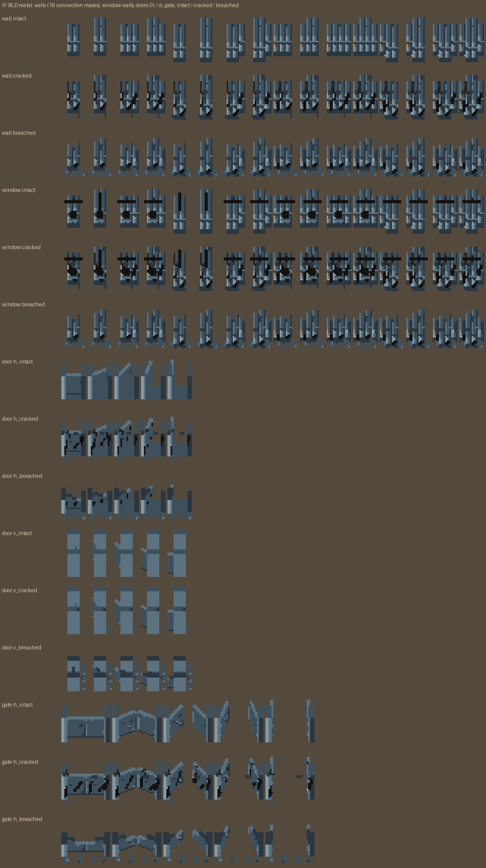Select the first sprite in the wall cracked row
Viewport: 486px width, 868px height.
(x=74, y=99)
